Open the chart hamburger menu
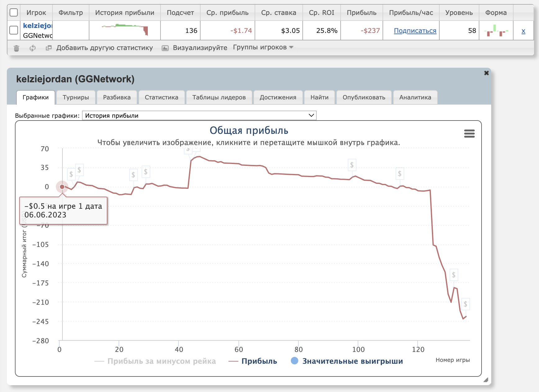 pos(469,134)
